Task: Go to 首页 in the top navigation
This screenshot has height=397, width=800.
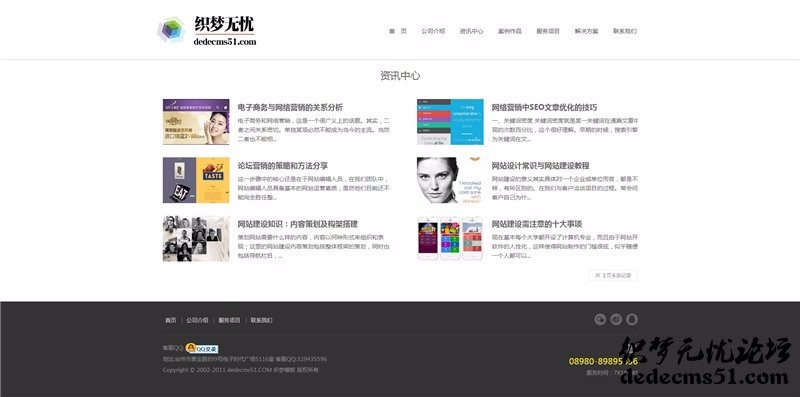Action: coord(398,31)
